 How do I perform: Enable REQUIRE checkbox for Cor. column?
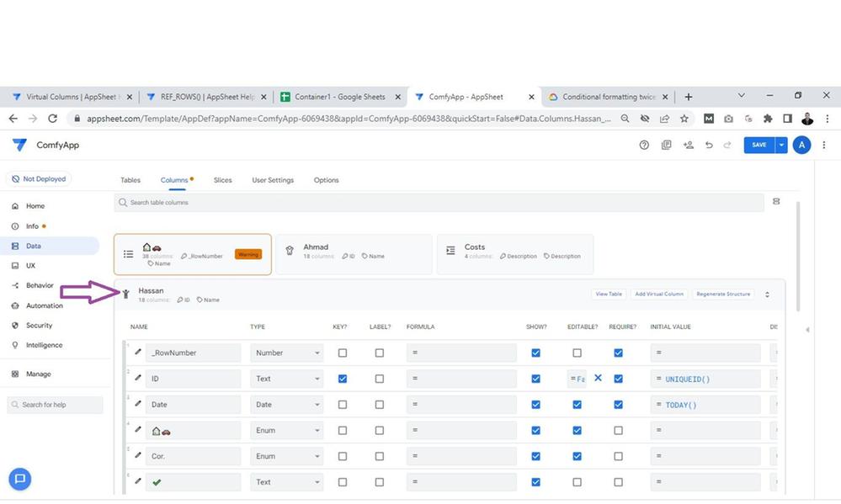pos(618,456)
